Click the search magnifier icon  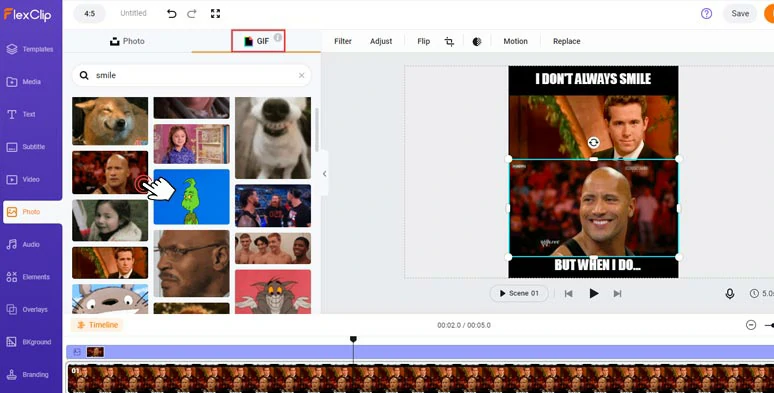(x=84, y=76)
